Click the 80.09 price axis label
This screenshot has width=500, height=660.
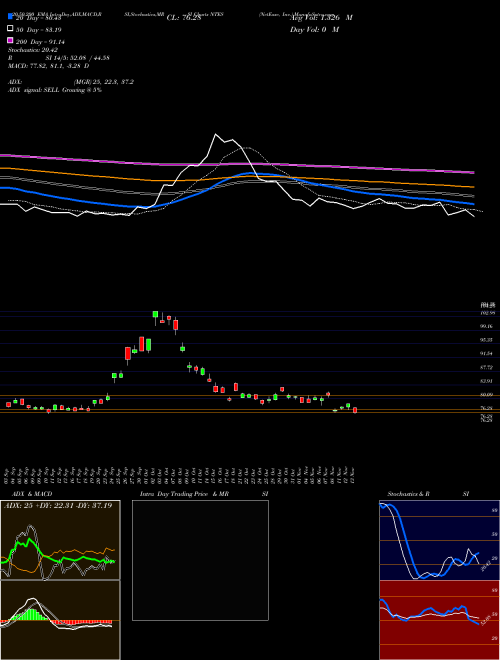(487, 394)
